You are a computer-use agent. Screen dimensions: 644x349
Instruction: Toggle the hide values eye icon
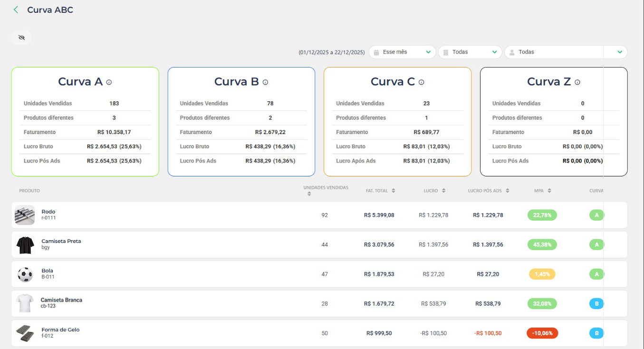coord(21,38)
